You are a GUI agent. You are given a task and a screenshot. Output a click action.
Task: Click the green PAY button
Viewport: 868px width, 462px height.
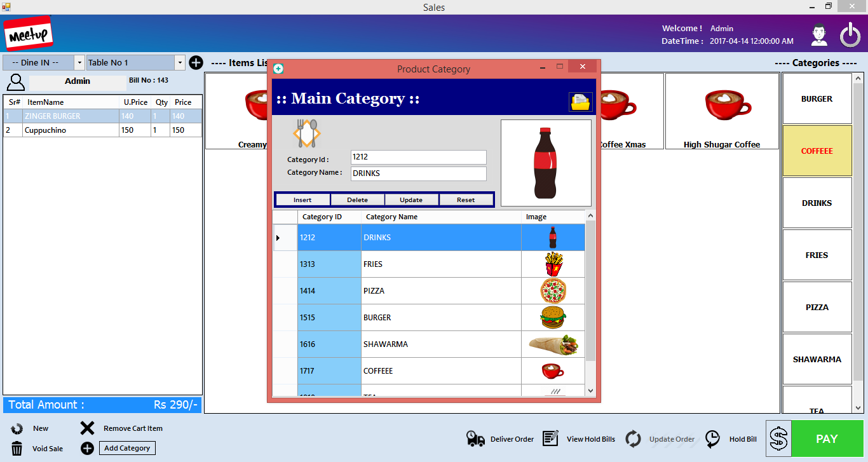click(826, 438)
